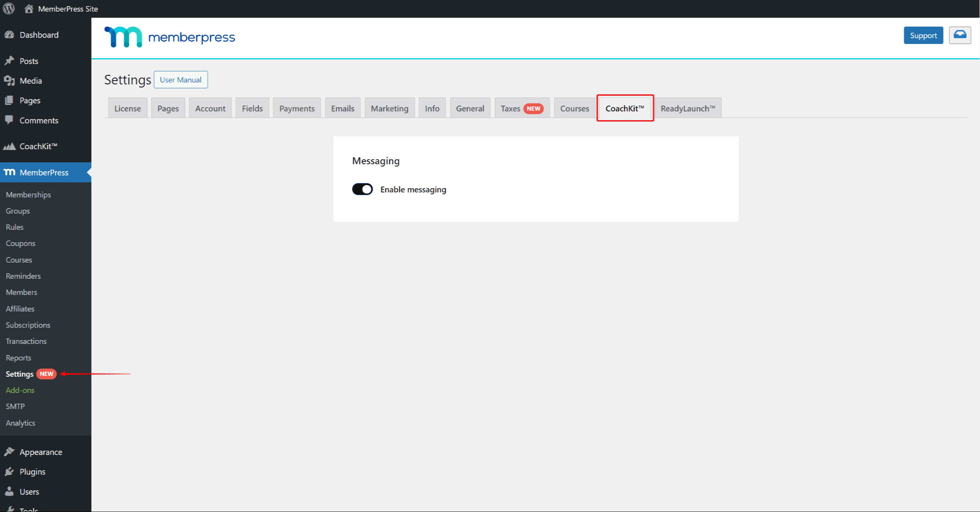Open the home icon for MemberPress Site
The image size is (980, 512).
tap(29, 8)
